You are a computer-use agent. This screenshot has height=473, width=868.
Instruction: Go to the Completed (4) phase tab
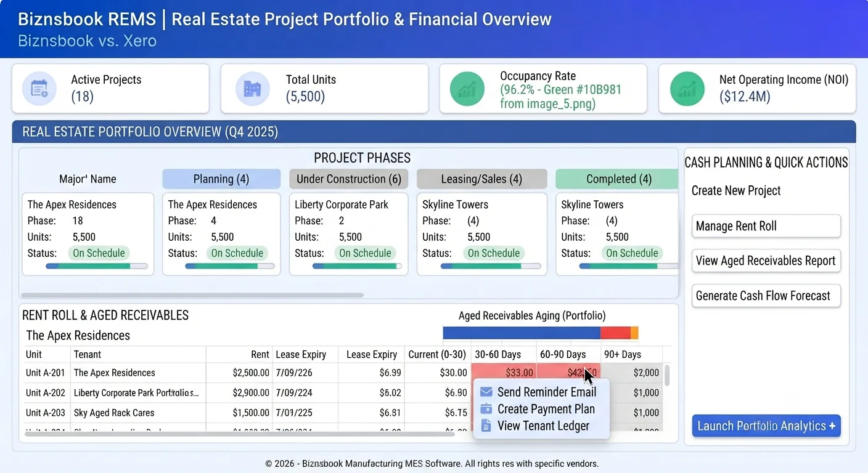pos(617,179)
